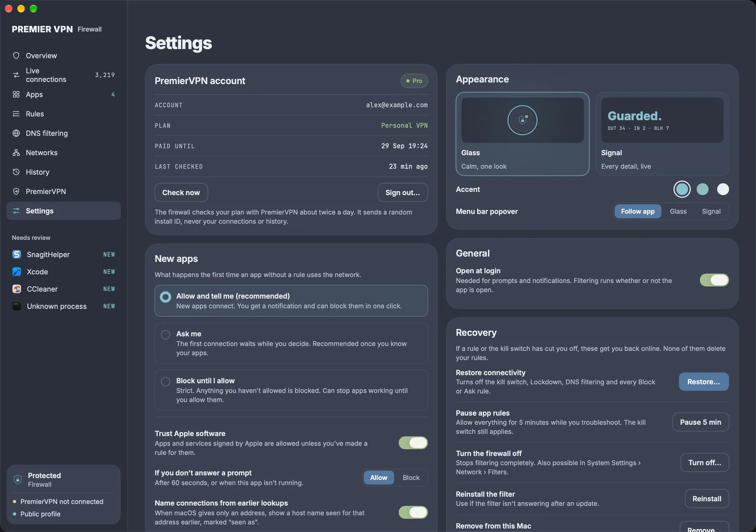Click the Sign out... button
Screen dimensions: 756x532
click(403, 192)
